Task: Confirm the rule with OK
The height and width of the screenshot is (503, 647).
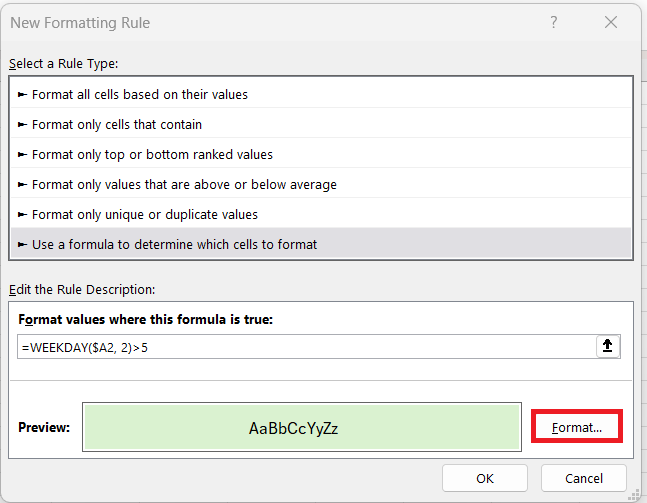Action: click(484, 478)
